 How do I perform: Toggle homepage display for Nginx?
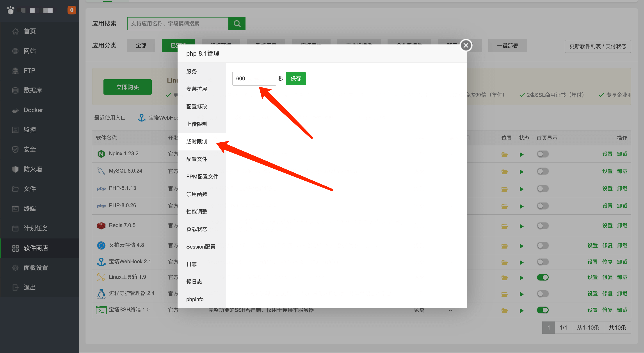click(x=543, y=154)
